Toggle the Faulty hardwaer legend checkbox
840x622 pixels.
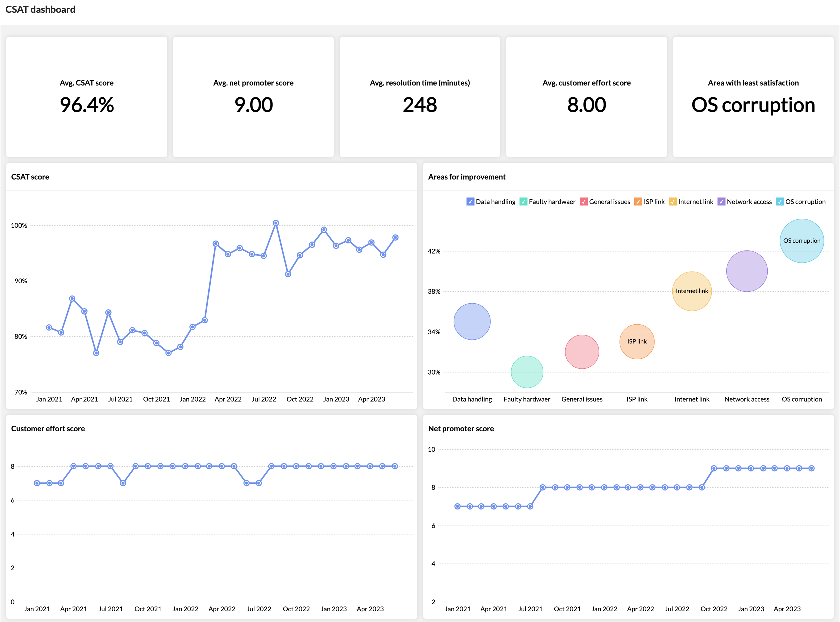(x=523, y=201)
